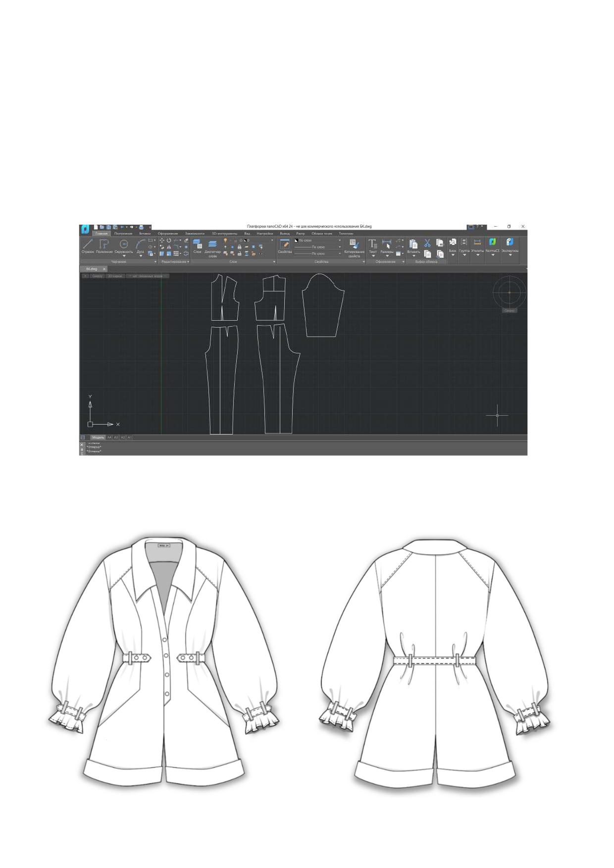
Task: Open the Эксперименты panel
Action: pos(510,247)
